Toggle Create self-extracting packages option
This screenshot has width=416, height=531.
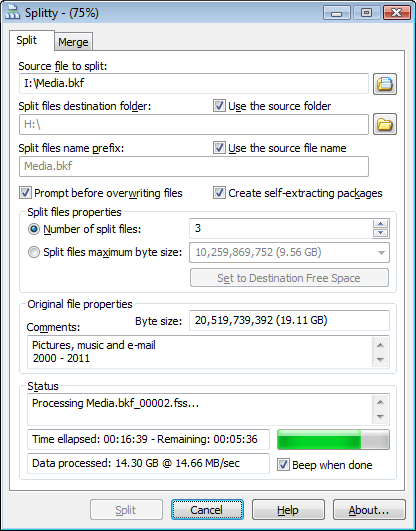coord(219,193)
